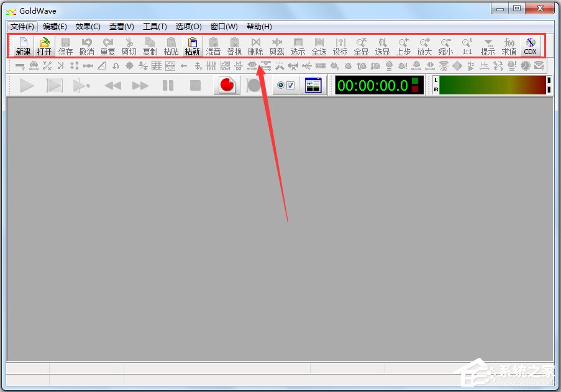Copy selection via 复制 icon

[150, 46]
